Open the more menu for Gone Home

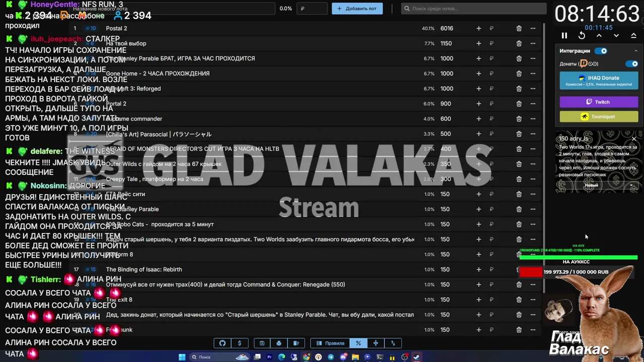click(x=533, y=73)
